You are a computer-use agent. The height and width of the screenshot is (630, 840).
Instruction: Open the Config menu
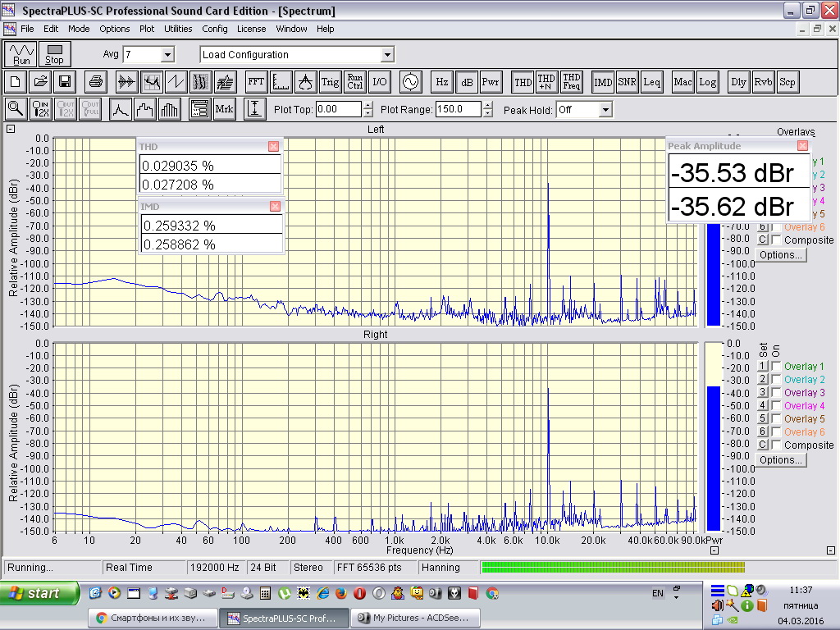[x=215, y=29]
